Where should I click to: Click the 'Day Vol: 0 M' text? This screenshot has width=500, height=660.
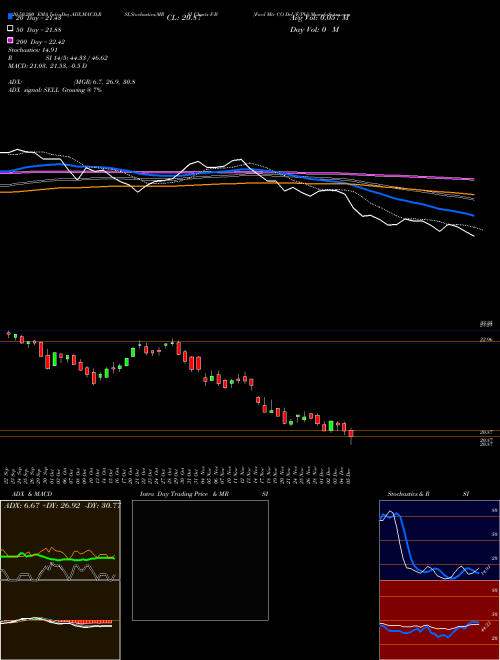click(x=315, y=30)
